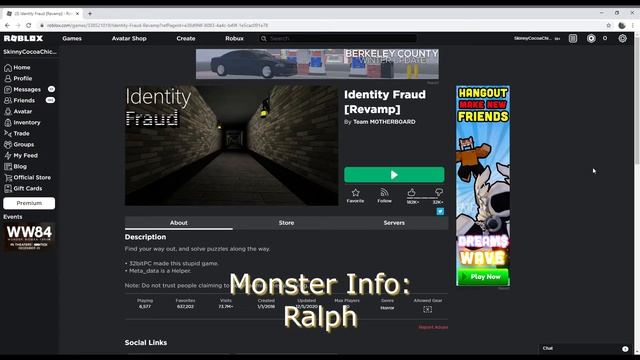Open Groups in the sidebar
640x360 pixels.
coord(19,144)
